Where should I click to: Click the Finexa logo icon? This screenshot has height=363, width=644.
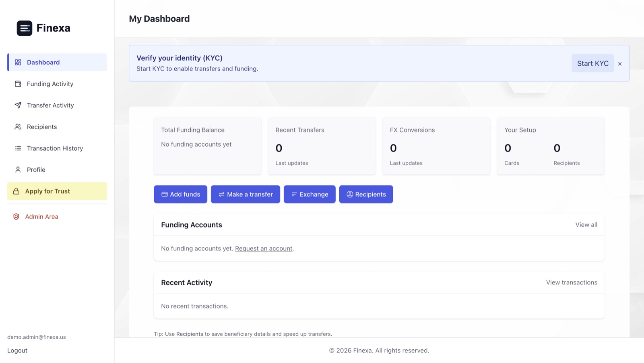[x=25, y=28]
